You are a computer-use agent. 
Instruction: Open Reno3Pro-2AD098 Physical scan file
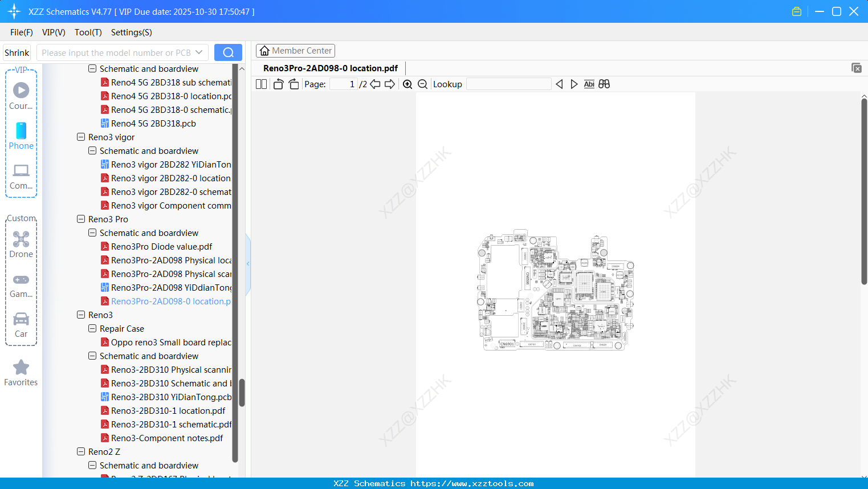pyautogui.click(x=166, y=274)
